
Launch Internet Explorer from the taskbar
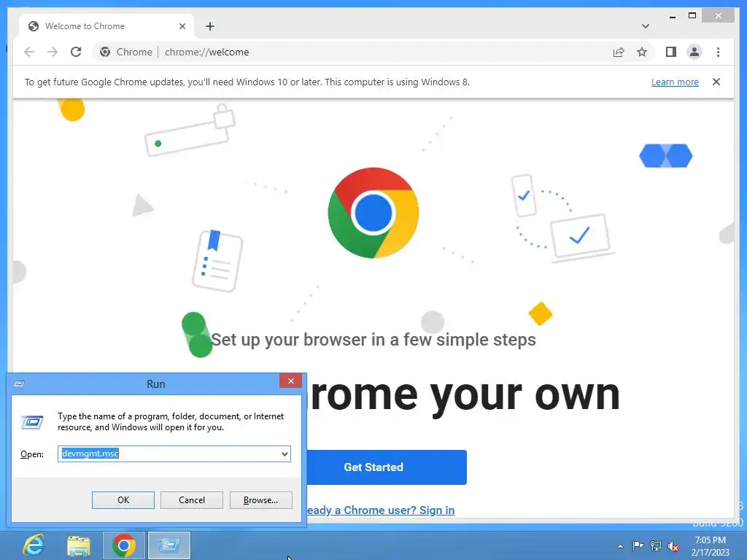34,545
